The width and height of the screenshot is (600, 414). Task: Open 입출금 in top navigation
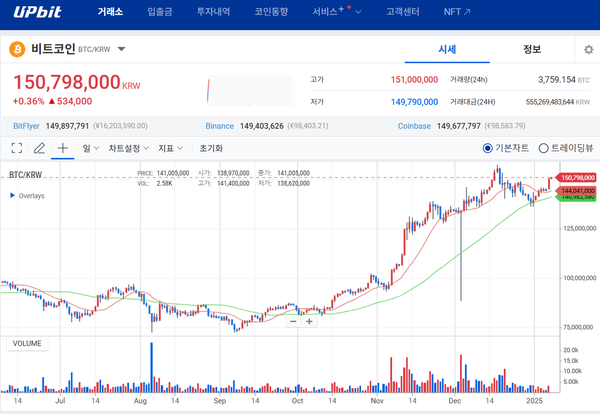coord(159,13)
